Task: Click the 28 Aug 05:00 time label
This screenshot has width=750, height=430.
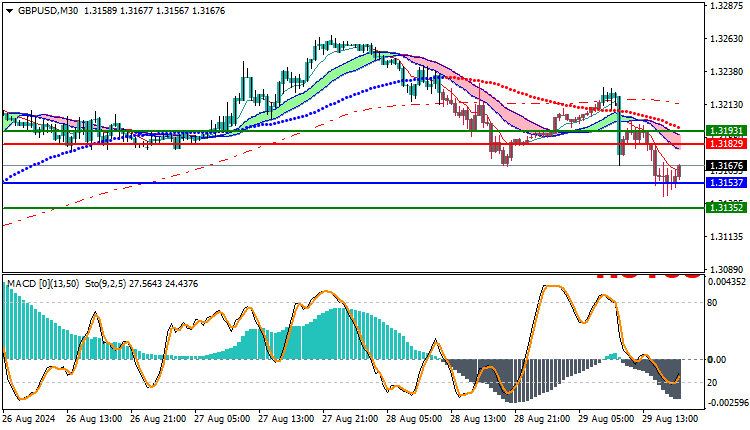Action: pos(414,419)
